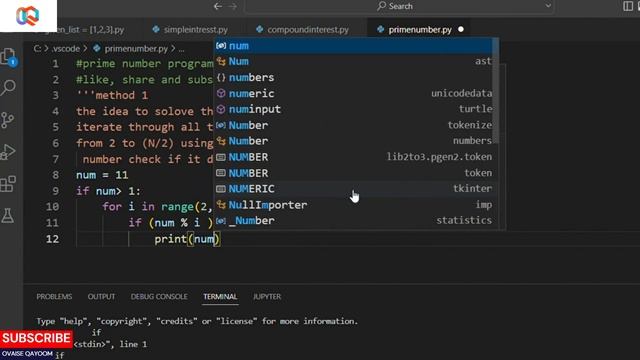Toggle the layout panel icon at top right

628,6
